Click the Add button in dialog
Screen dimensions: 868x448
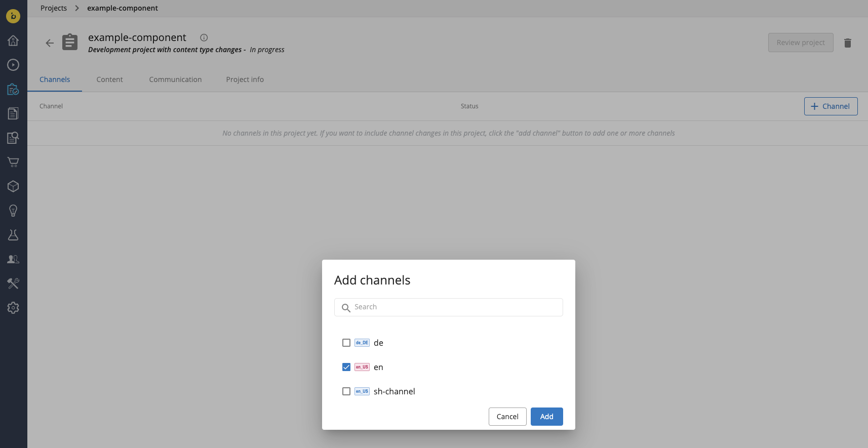[x=547, y=417]
